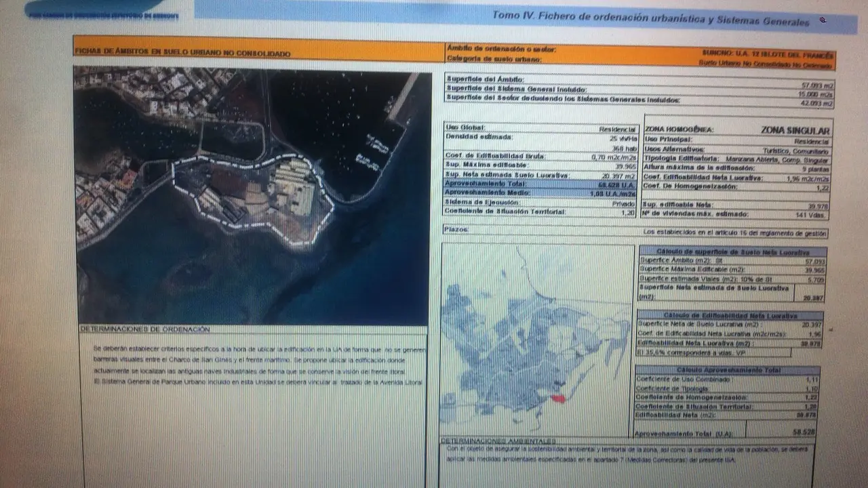
Task: Click the 'Cálculo Aprovechamiento Total' header
Action: pyautogui.click(x=728, y=370)
